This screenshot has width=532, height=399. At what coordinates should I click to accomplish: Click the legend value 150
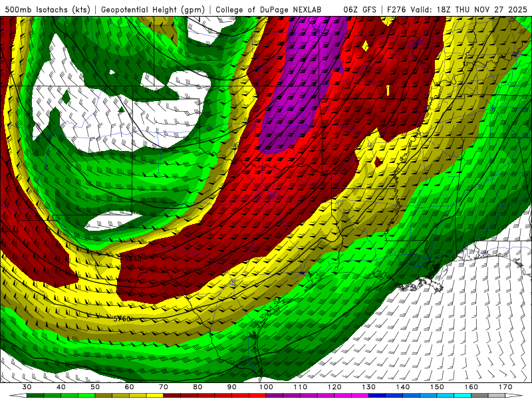coord(438,387)
